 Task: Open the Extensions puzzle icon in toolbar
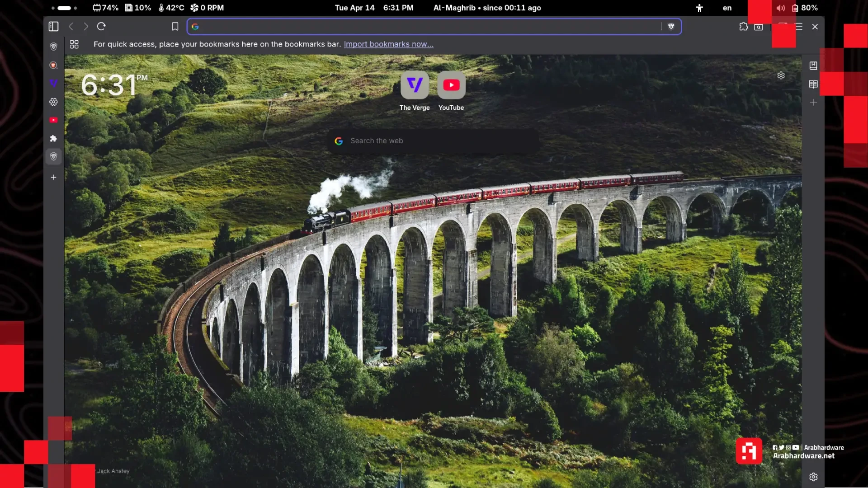(x=743, y=27)
